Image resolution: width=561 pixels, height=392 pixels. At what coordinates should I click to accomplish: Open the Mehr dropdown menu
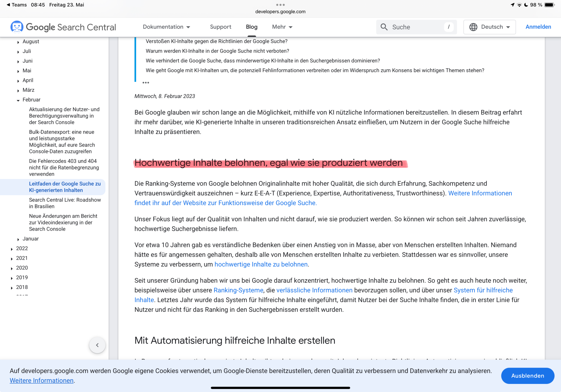point(282,27)
